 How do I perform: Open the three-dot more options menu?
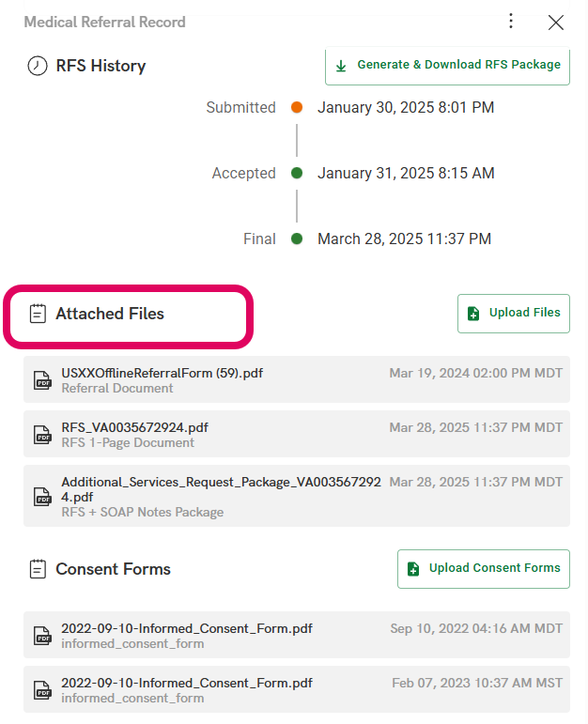pyautogui.click(x=511, y=22)
